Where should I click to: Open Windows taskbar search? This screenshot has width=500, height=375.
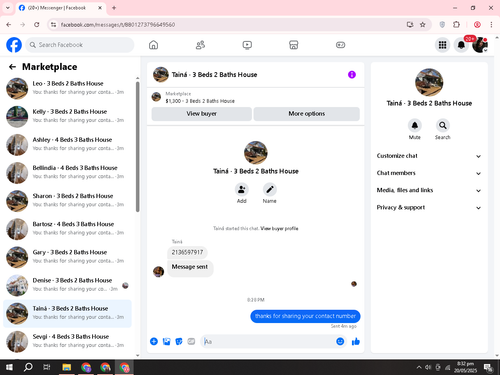tap(28, 367)
